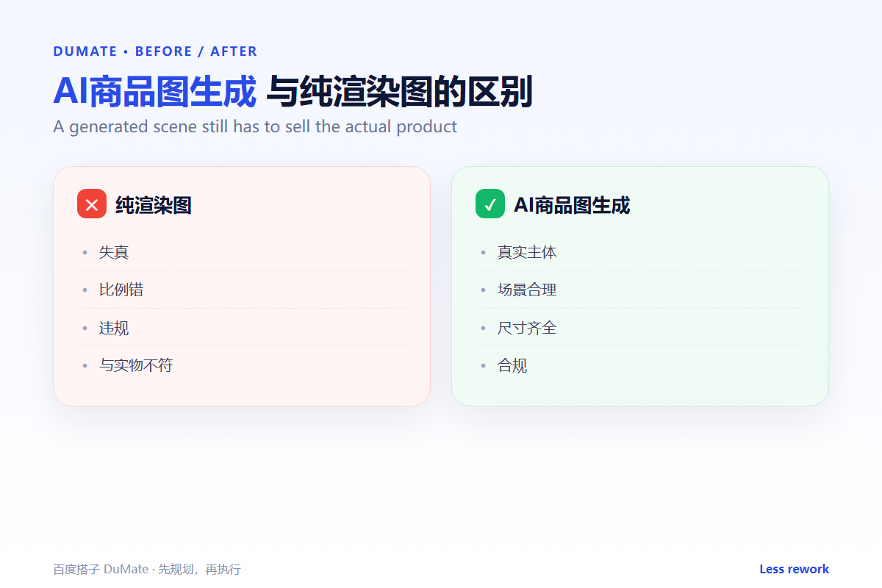This screenshot has height=588, width=882.
Task: Click the 'Less rework' footer label
Action: point(795,569)
